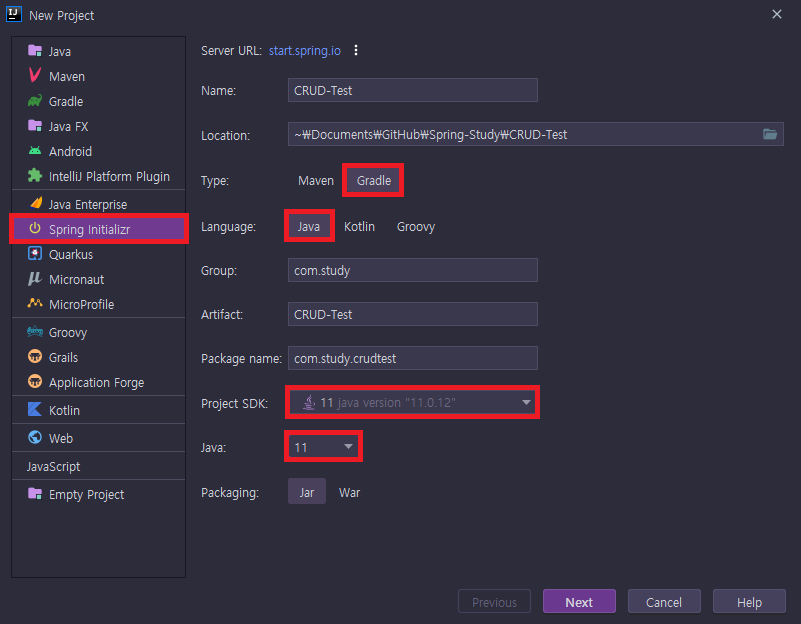Edit the Group field com.study
Image resolution: width=801 pixels, height=624 pixels.
coord(413,270)
